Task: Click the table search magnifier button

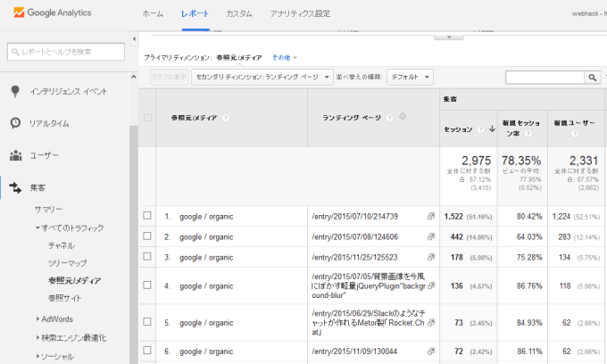Action: (591, 79)
